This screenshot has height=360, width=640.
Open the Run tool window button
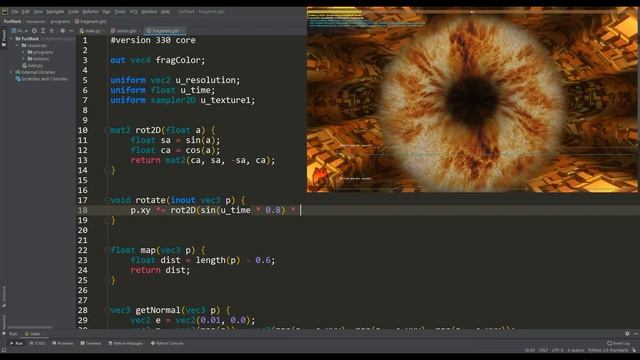tap(17, 343)
